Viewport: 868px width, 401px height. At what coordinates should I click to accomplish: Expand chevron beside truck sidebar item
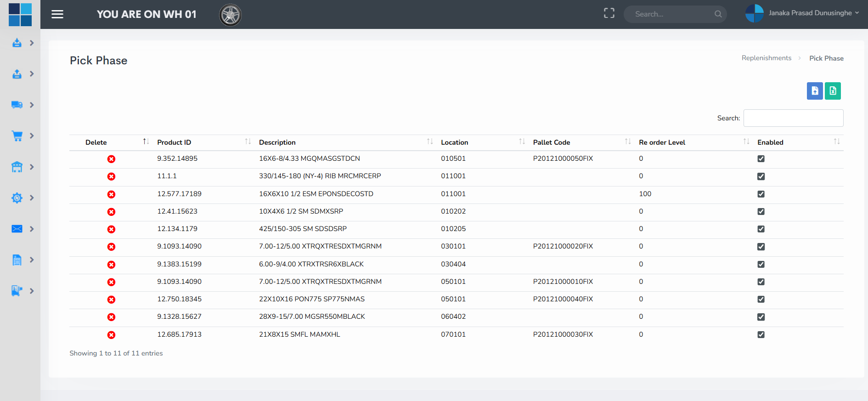click(32, 105)
